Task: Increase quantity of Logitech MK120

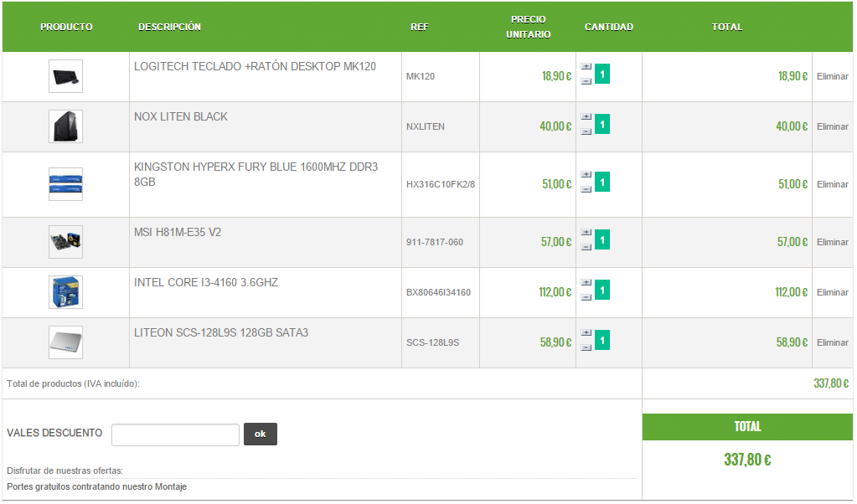Action: [586, 67]
